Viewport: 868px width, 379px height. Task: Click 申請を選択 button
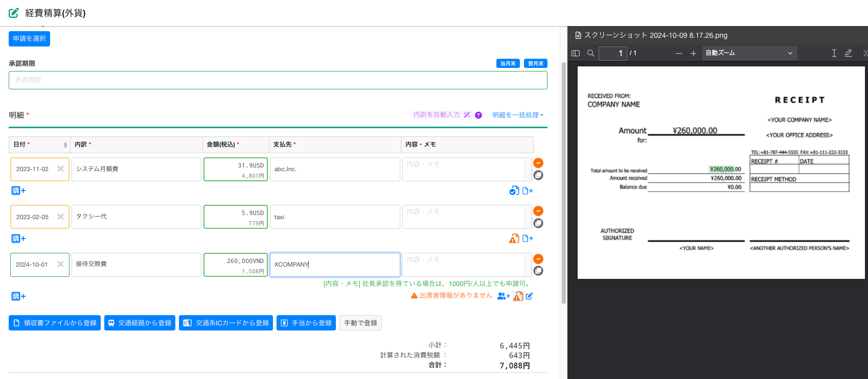(x=29, y=39)
